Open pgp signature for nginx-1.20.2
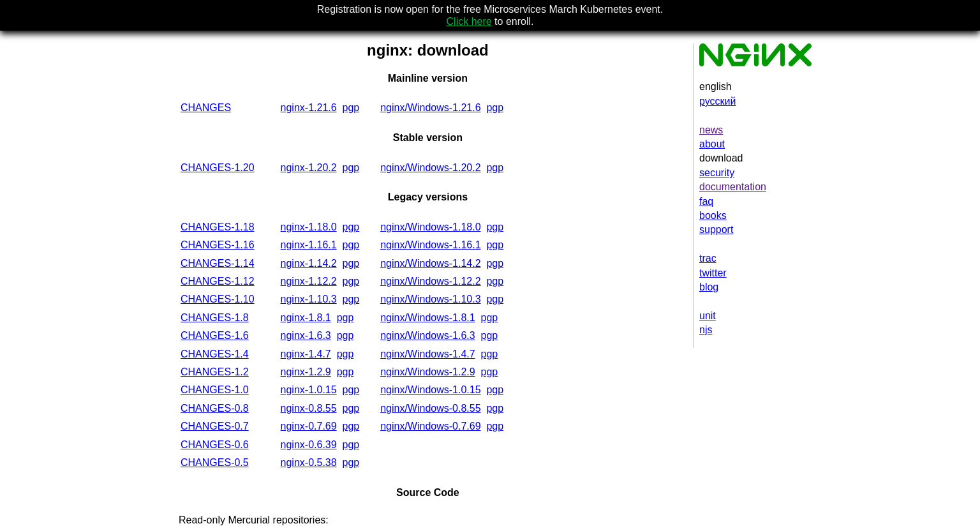980x526 pixels. click(x=351, y=168)
